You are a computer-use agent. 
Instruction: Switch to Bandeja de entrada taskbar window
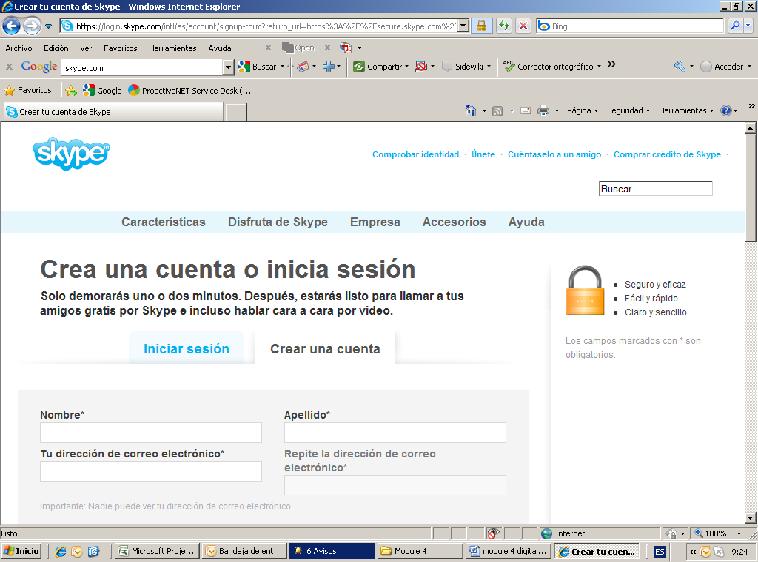pyautogui.click(x=244, y=551)
